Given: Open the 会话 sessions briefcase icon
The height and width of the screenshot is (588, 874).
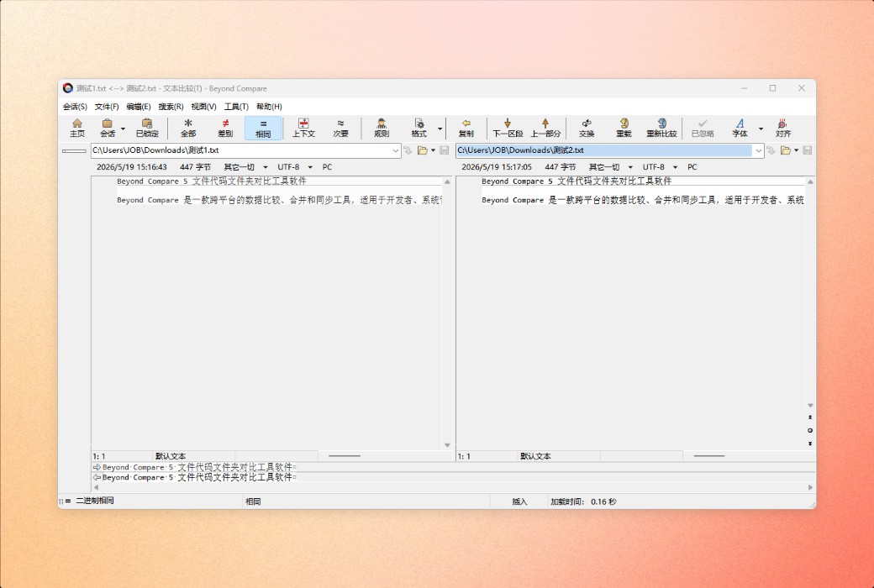Looking at the screenshot, I should coord(107,128).
